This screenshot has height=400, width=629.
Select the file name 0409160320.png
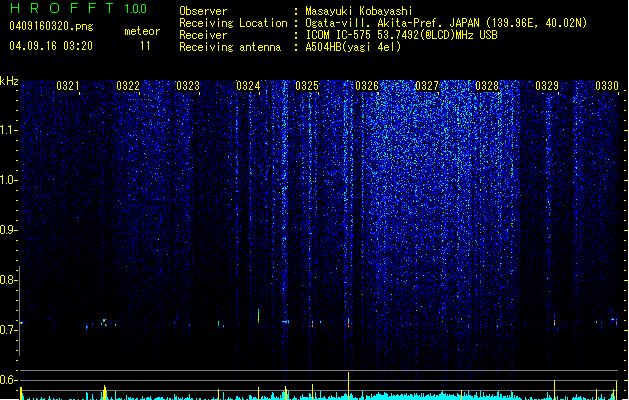click(x=51, y=26)
